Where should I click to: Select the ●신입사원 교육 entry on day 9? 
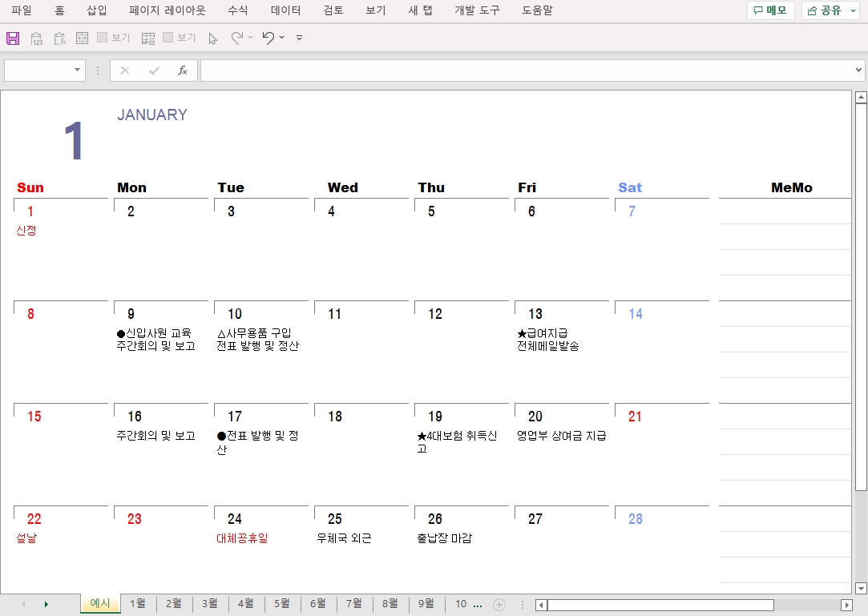(154, 333)
